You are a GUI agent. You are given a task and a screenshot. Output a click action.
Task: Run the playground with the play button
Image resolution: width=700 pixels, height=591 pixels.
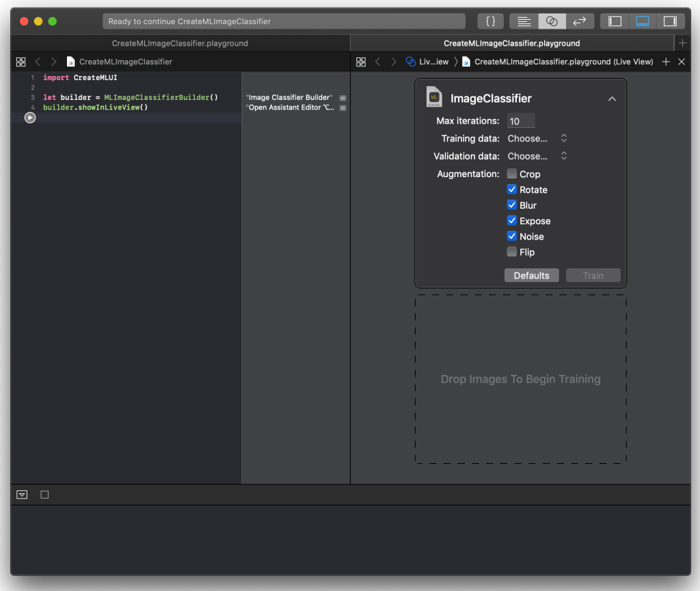30,118
